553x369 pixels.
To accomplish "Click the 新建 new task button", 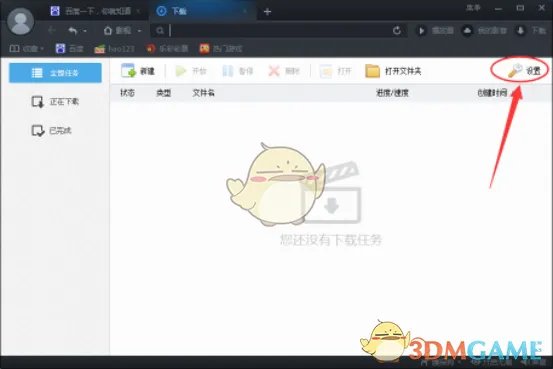I will [x=138, y=71].
